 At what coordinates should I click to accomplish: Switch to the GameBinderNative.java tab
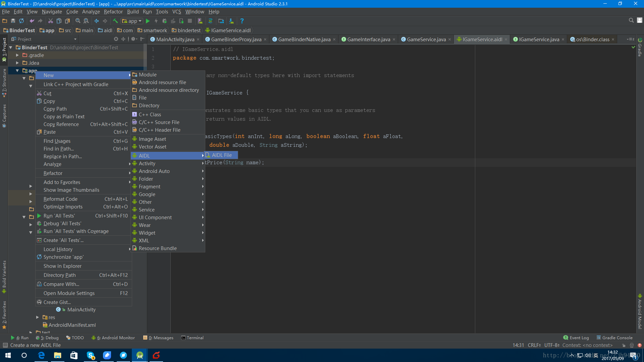tap(304, 39)
